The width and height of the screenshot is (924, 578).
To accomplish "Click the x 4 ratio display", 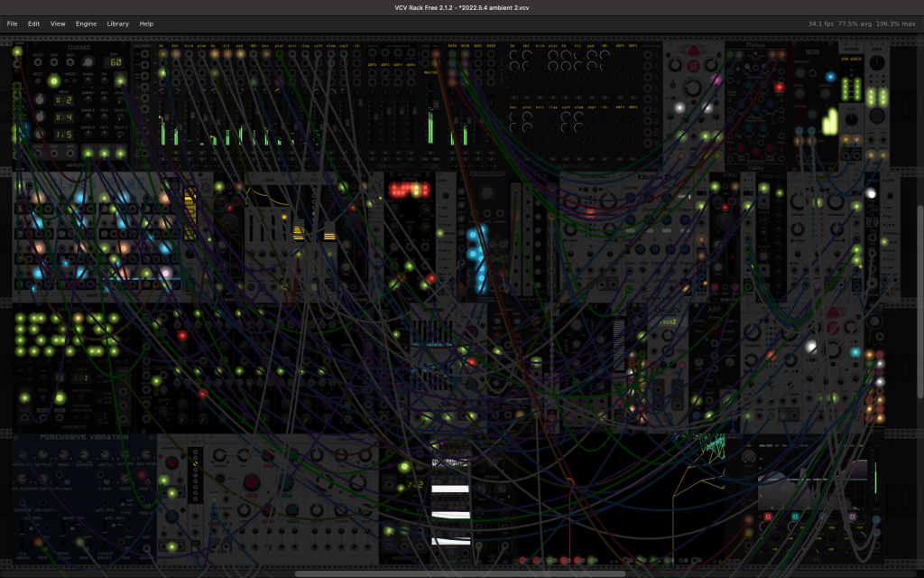I will coord(64,117).
